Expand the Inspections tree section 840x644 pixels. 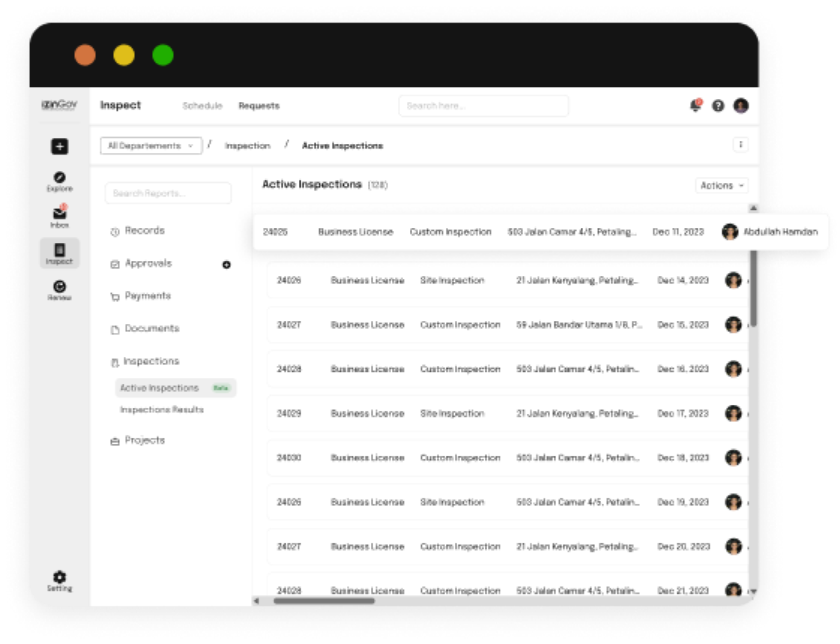pos(145,361)
